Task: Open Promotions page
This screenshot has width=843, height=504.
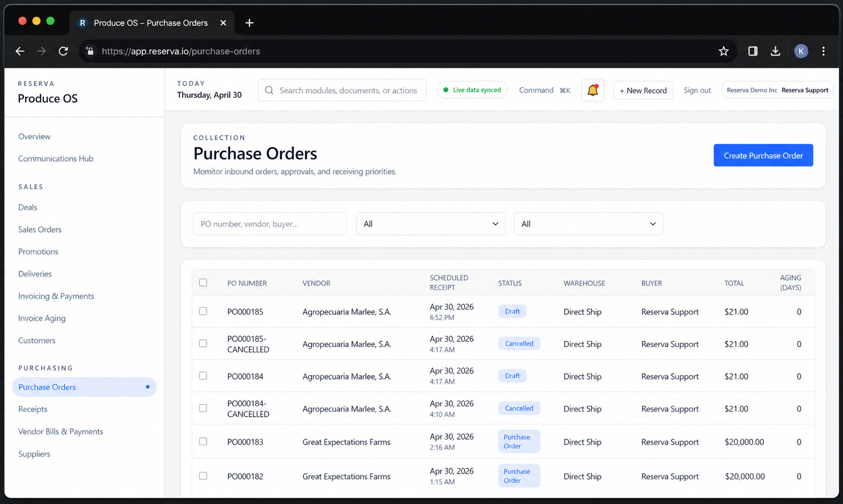Action: point(38,251)
